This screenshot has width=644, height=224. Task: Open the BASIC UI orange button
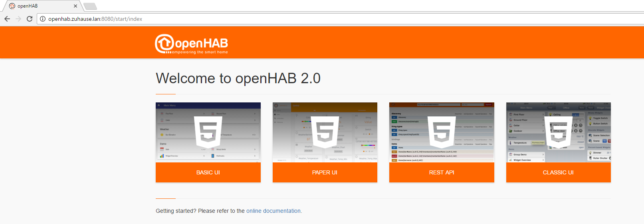208,172
